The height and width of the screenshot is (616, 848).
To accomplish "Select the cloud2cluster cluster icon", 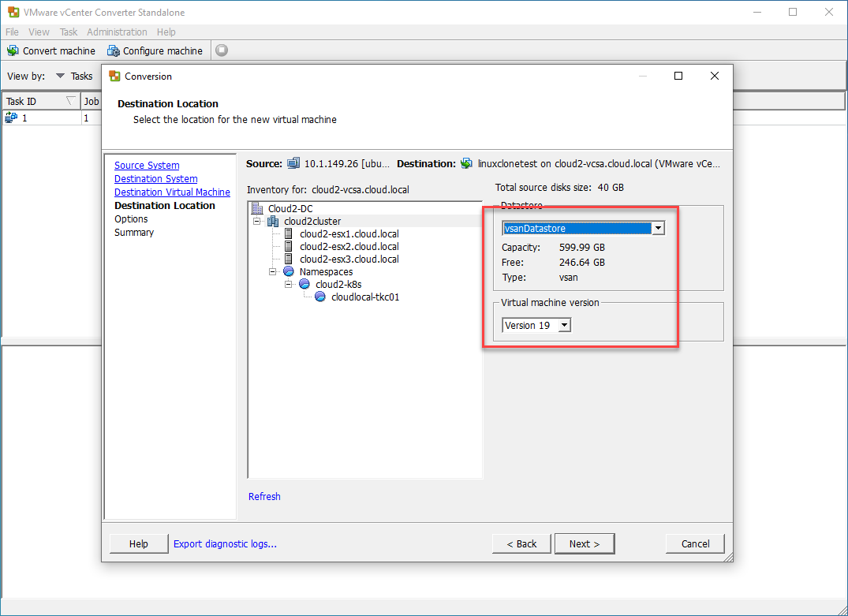I will [x=273, y=222].
